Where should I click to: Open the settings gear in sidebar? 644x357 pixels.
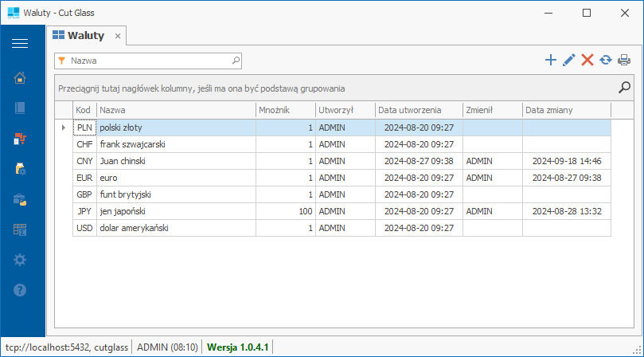[x=20, y=260]
